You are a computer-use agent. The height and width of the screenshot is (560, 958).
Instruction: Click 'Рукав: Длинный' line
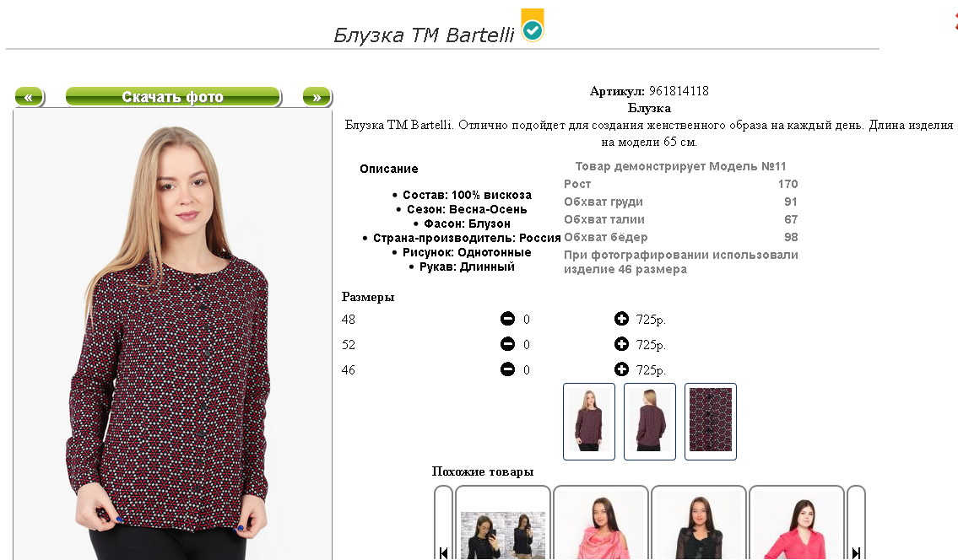[467, 267]
